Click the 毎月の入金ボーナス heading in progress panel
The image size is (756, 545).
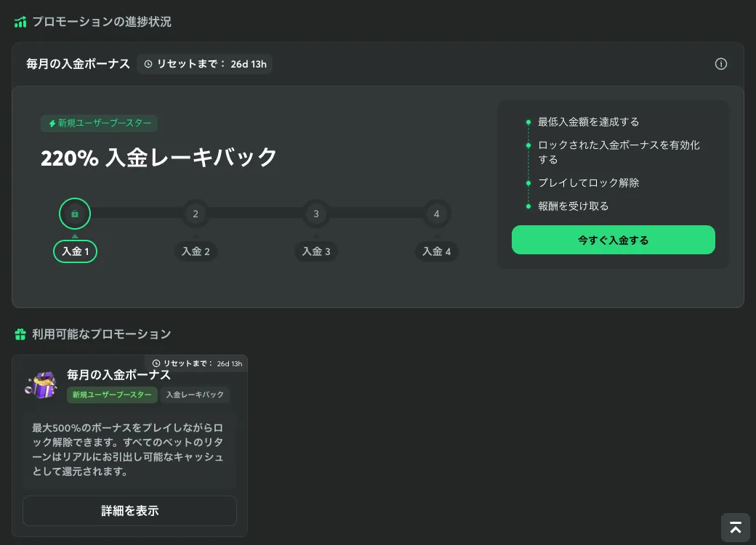(x=78, y=64)
